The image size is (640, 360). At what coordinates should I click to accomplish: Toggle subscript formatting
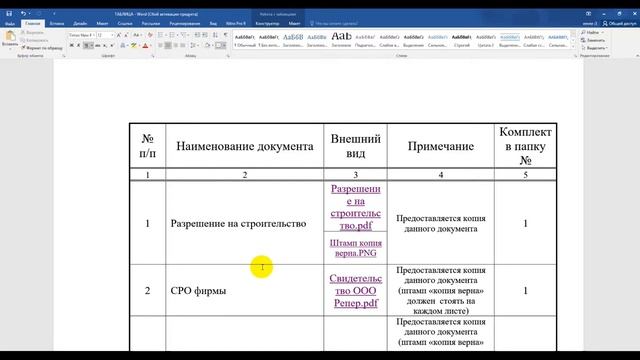tap(105, 45)
